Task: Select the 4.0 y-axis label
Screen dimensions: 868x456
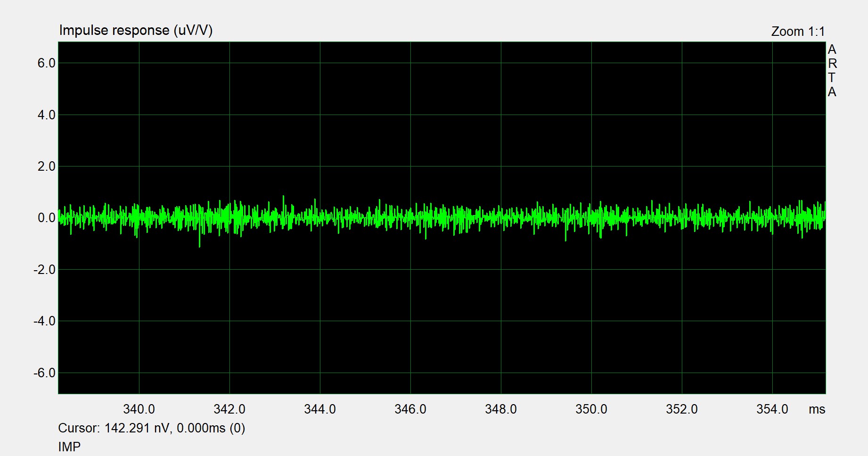Action: point(46,115)
